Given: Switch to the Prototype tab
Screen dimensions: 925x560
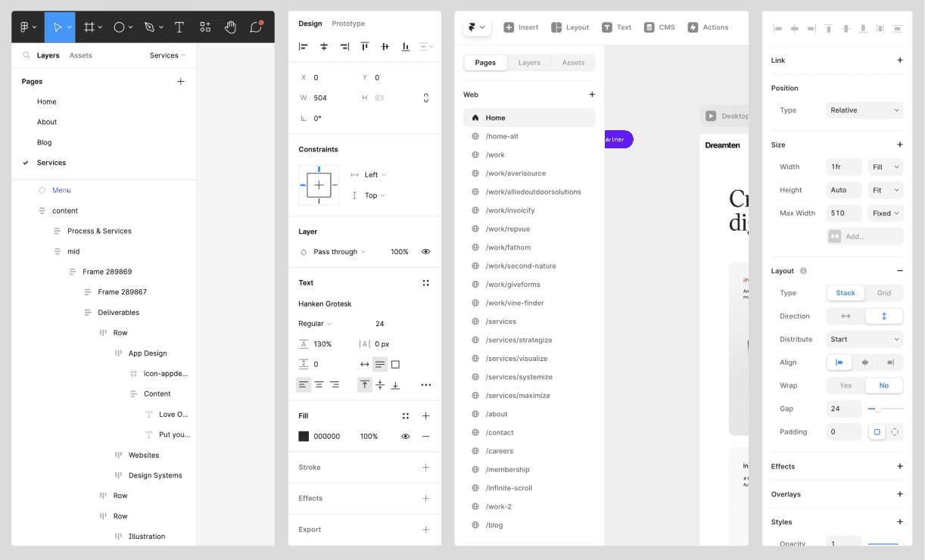Looking at the screenshot, I should tap(348, 23).
